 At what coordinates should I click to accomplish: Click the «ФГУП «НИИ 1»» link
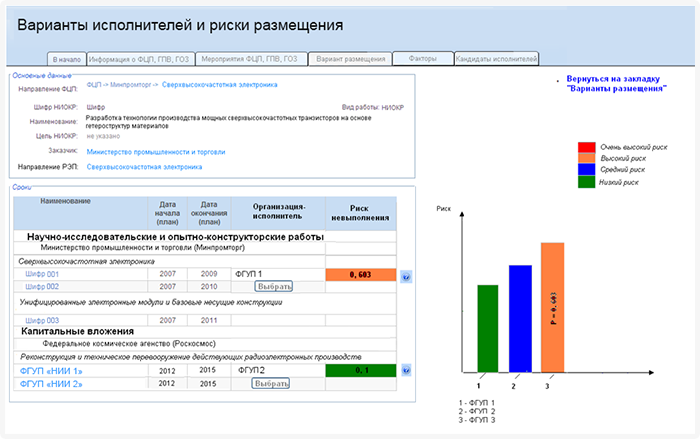50,370
